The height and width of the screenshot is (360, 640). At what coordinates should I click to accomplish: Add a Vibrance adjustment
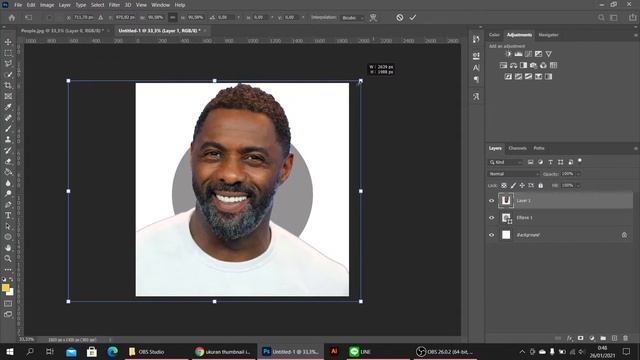[x=549, y=54]
